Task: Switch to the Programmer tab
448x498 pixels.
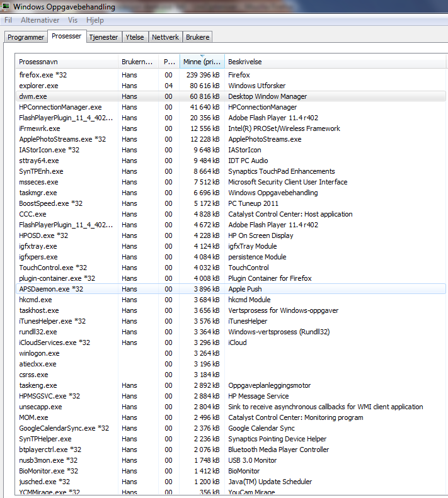Action: point(26,37)
